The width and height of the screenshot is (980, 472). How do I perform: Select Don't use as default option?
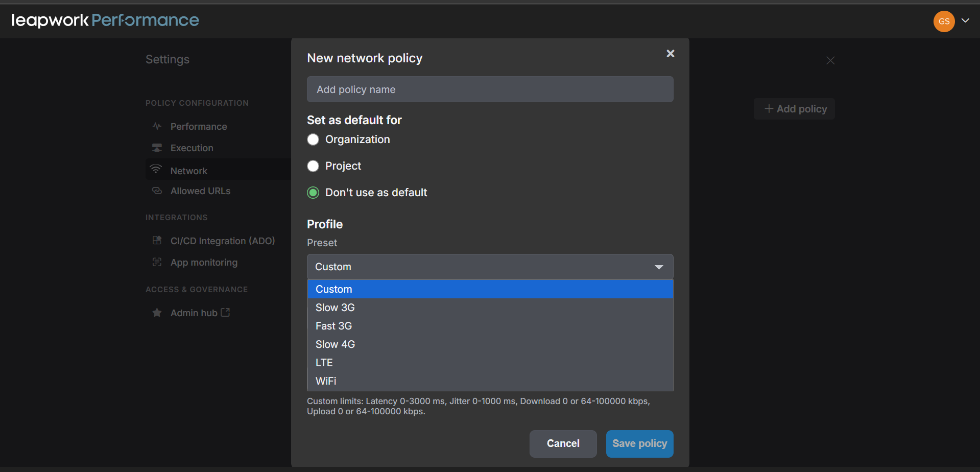[313, 193]
